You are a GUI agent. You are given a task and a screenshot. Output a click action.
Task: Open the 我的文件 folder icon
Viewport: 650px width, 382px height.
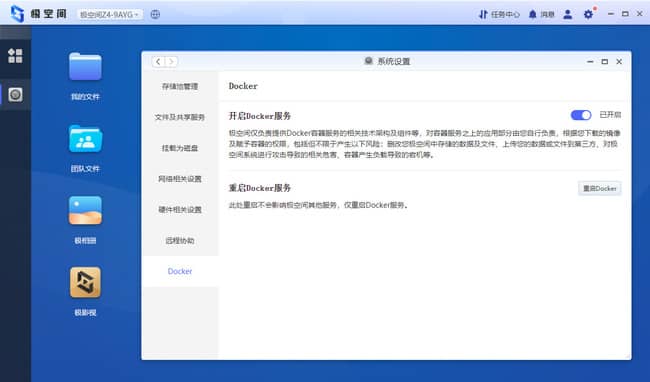click(85, 67)
